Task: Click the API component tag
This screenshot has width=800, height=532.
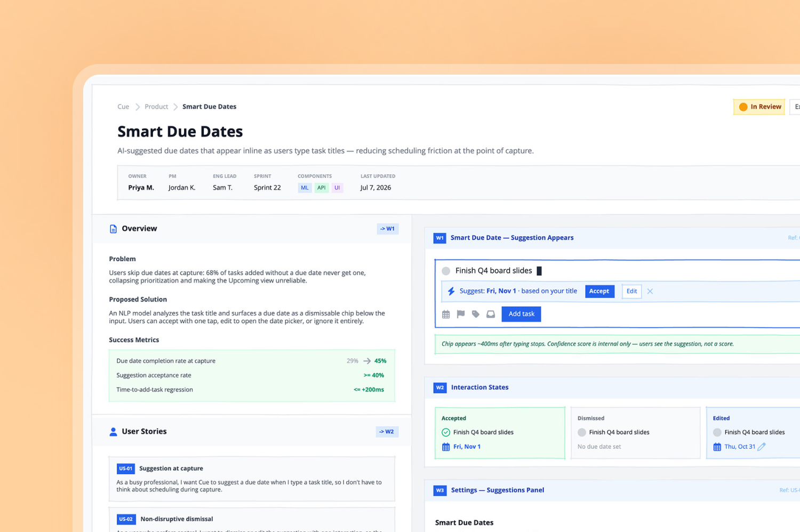Action: coord(321,188)
